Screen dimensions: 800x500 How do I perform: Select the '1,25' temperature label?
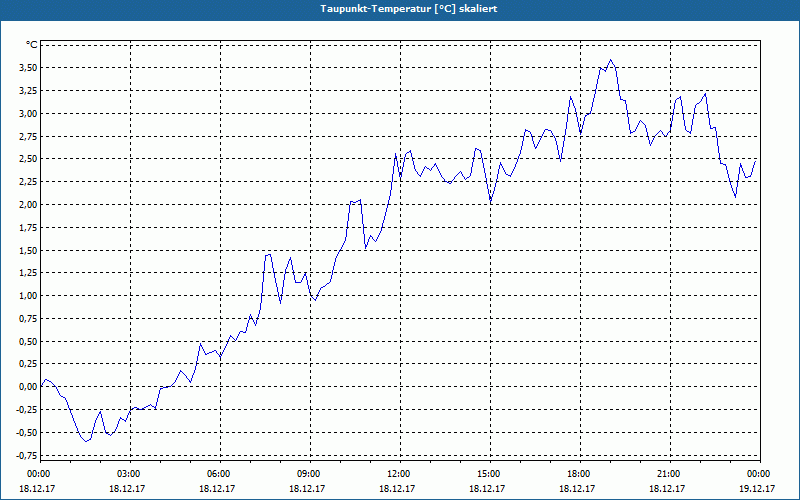click(x=29, y=273)
